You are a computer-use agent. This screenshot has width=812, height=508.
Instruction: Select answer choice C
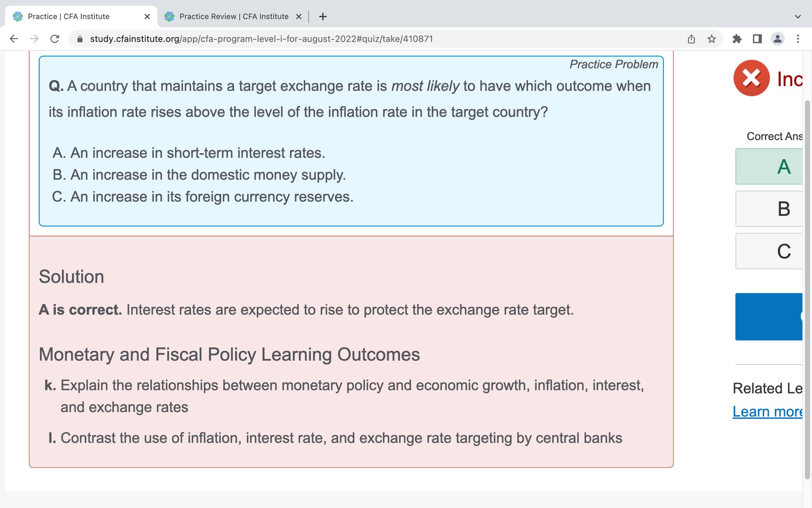pos(769,251)
